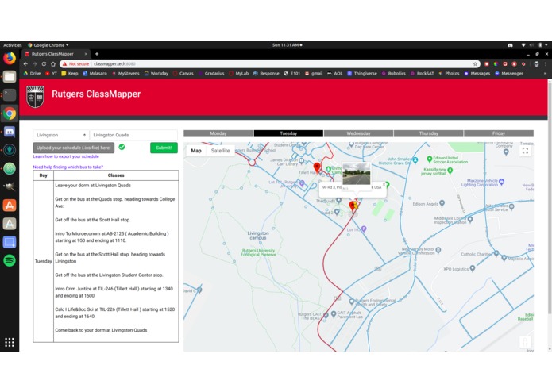
Task: Click Upload your schedule (.ics file) button
Action: (x=74, y=148)
